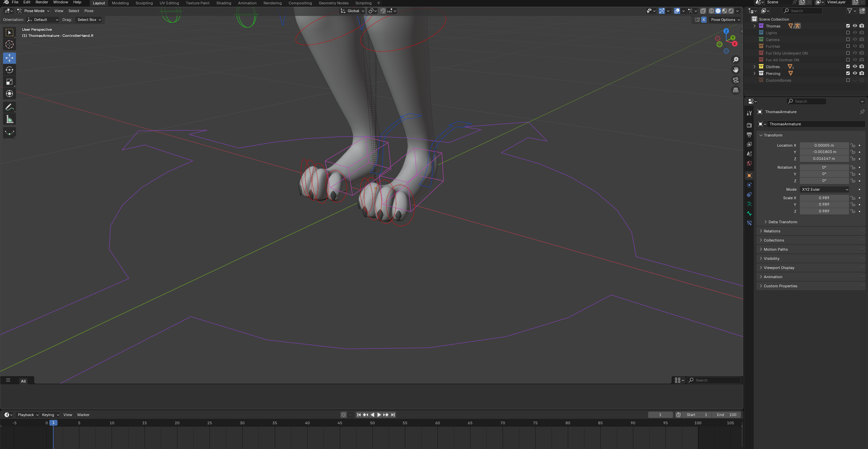868x449 pixels.
Task: Select the Scale tool in toolbar
Action: (9, 82)
